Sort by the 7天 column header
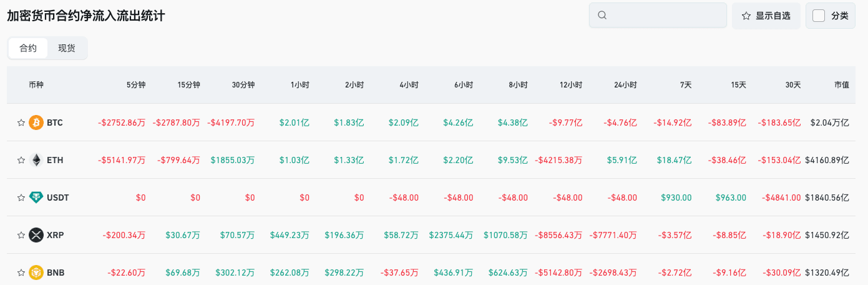 tap(686, 84)
